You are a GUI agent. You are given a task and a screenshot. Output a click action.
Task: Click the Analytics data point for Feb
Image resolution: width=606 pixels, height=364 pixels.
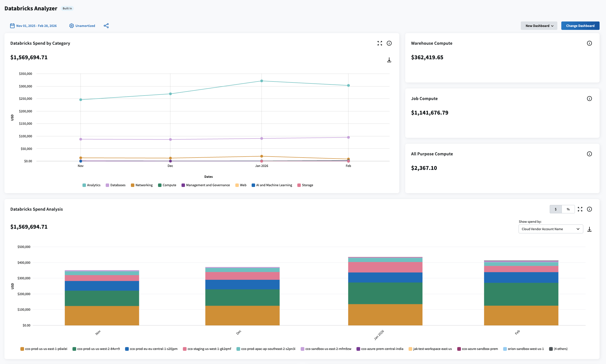348,85
